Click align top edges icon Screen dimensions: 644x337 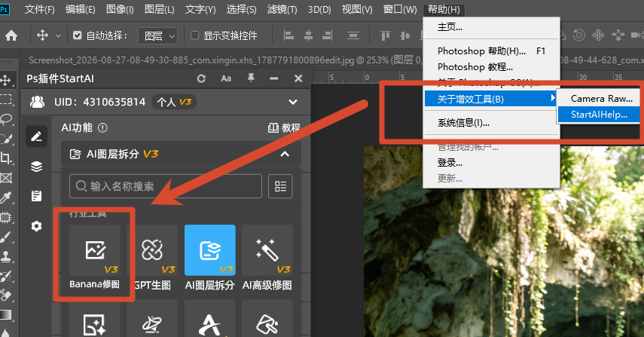[385, 35]
